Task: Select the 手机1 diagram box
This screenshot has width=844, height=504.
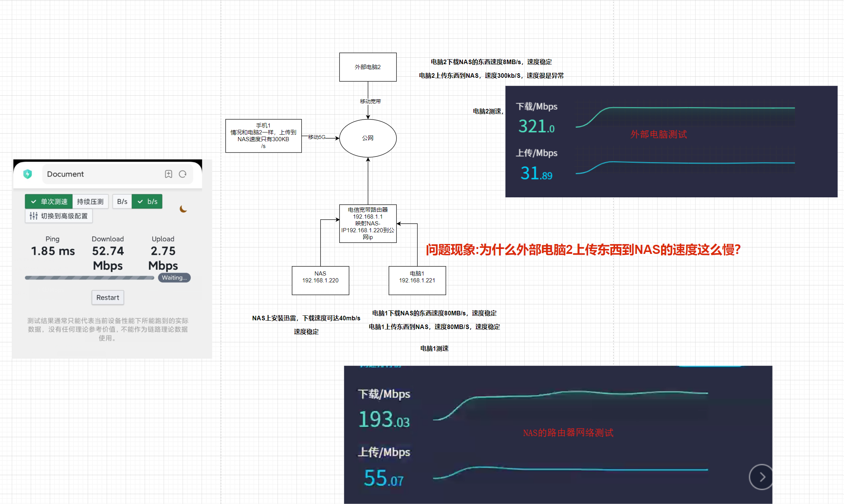Action: [x=263, y=136]
